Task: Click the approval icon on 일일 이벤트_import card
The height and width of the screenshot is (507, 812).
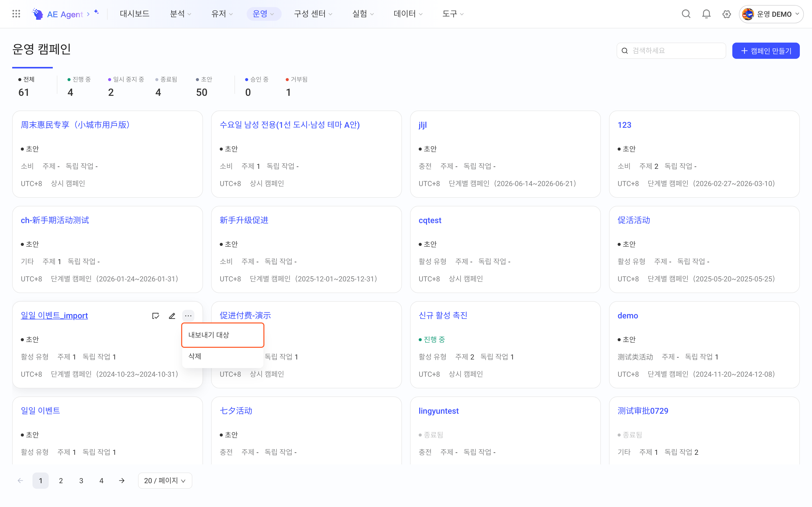Action: tap(156, 316)
